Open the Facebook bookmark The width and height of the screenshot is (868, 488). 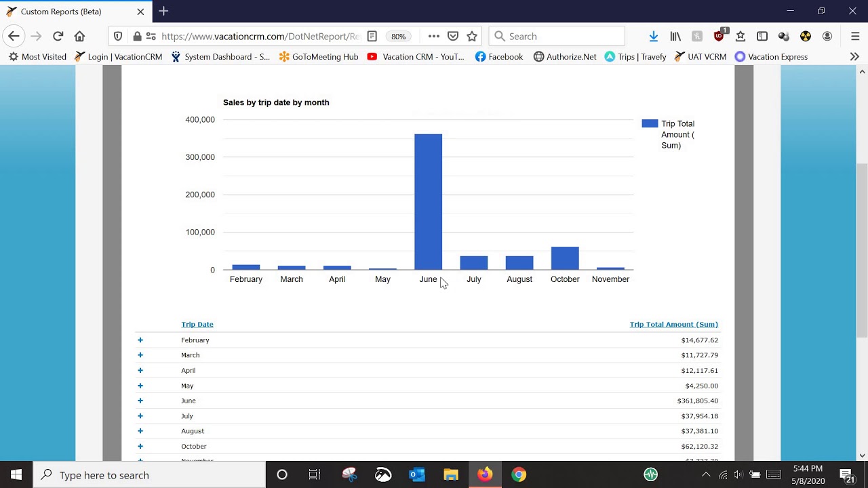pos(499,57)
